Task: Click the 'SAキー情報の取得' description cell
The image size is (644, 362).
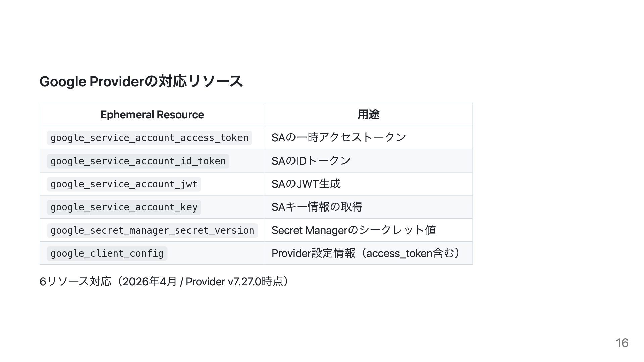Action: coord(317,207)
